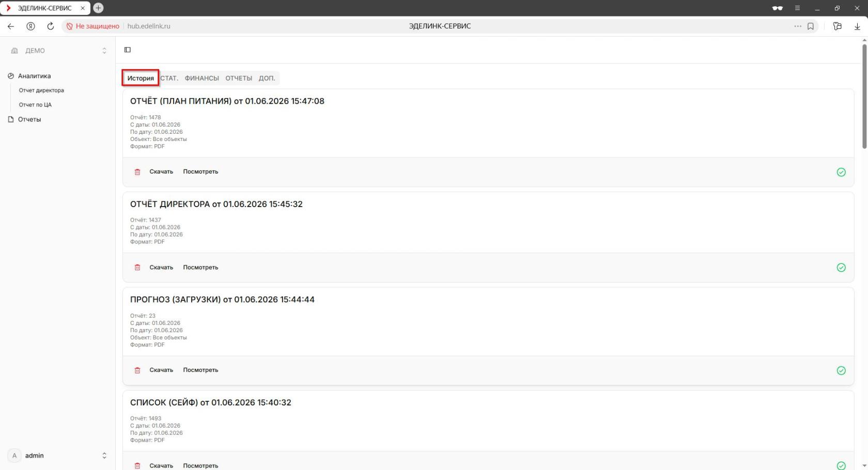Viewport: 868px width, 470px height.
Task: Open Отчет директора in sidebar
Action: pyautogui.click(x=41, y=90)
